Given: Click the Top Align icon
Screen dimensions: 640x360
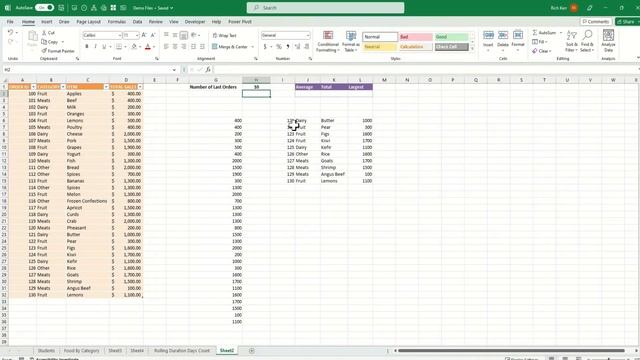Looking at the screenshot, I should [x=166, y=35].
